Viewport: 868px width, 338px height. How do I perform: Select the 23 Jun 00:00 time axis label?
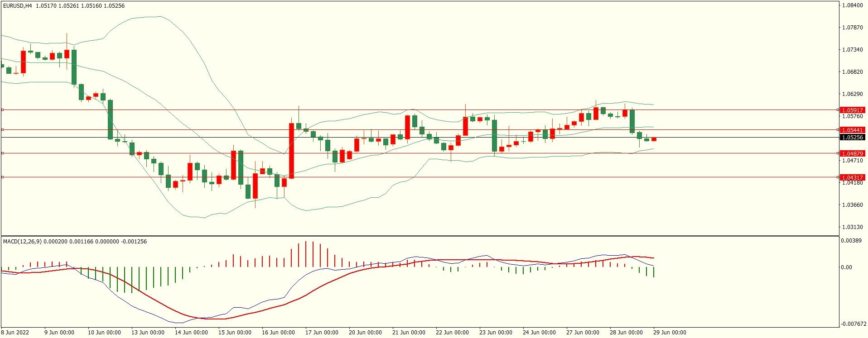tap(496, 333)
